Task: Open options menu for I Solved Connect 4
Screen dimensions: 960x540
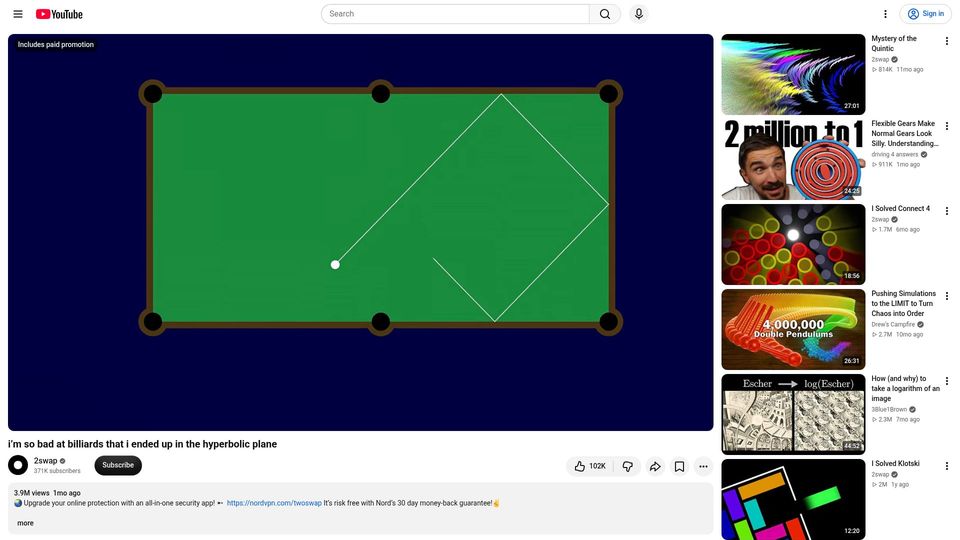Action: pos(947,211)
